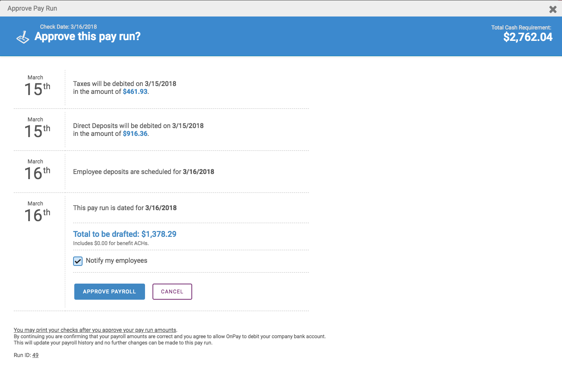Click the approval stamp icon in header
Image resolution: width=562 pixels, height=392 pixels.
point(23,37)
